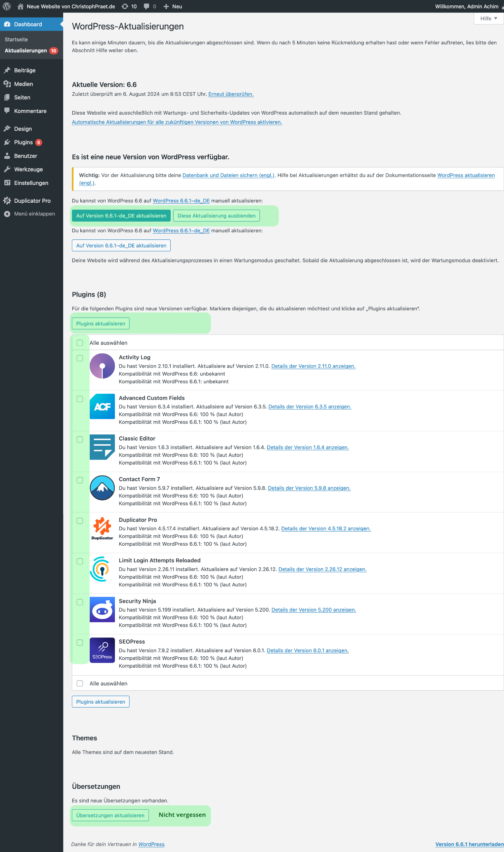Viewport: 504px width, 852px height.
Task: Check the Security Ninja checkbox
Action: [x=80, y=602]
